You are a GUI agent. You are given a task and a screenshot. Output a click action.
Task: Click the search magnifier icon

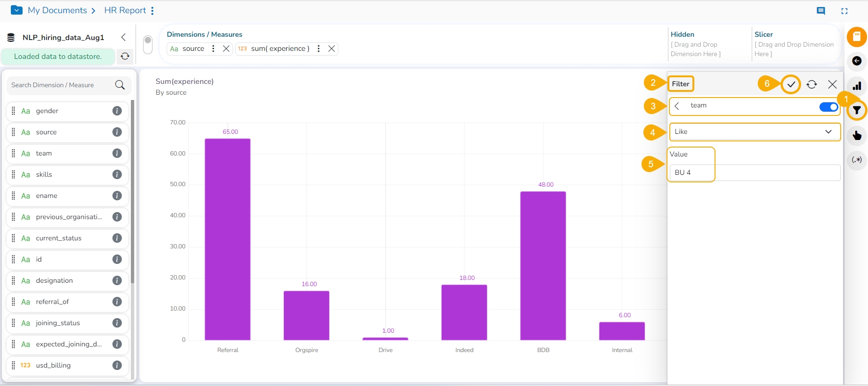pyautogui.click(x=120, y=85)
